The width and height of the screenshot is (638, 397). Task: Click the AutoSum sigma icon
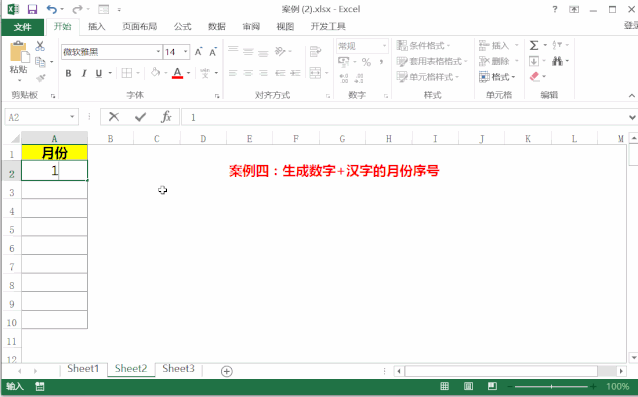click(534, 45)
